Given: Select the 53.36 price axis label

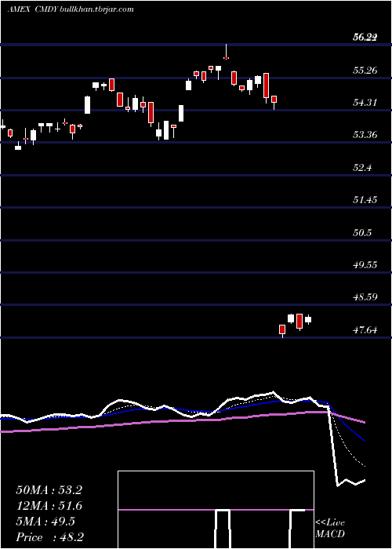Looking at the screenshot, I should (365, 135).
